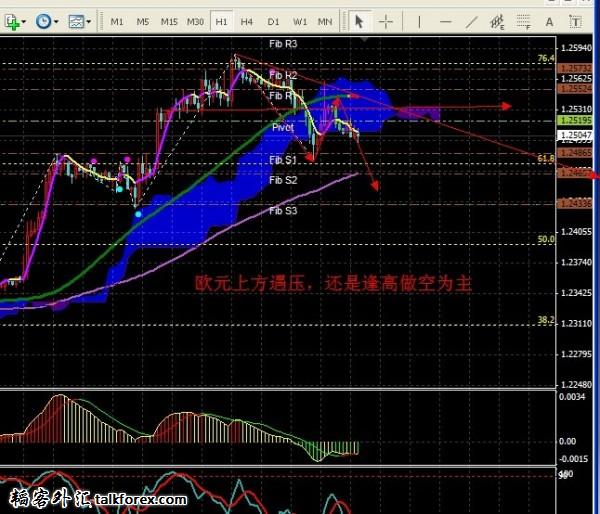Switch chart to MN monthly timeframe
The image size is (600, 514).
tap(325, 22)
